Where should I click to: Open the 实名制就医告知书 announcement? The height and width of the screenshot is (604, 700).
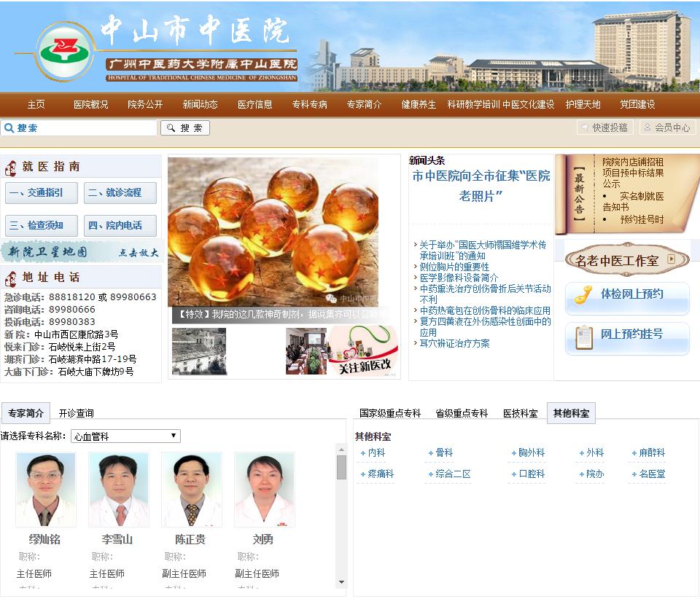click(x=633, y=201)
